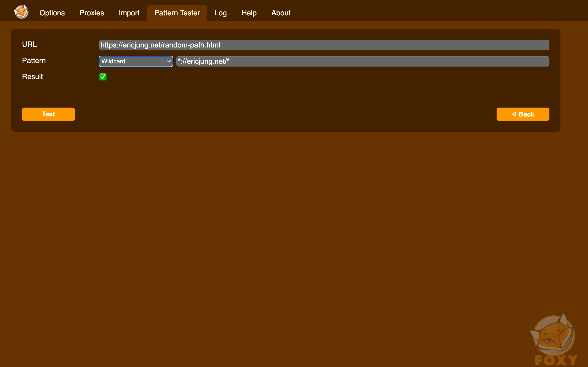Click the Pattern Tester tab
Image resolution: width=588 pixels, height=367 pixels.
click(x=177, y=13)
